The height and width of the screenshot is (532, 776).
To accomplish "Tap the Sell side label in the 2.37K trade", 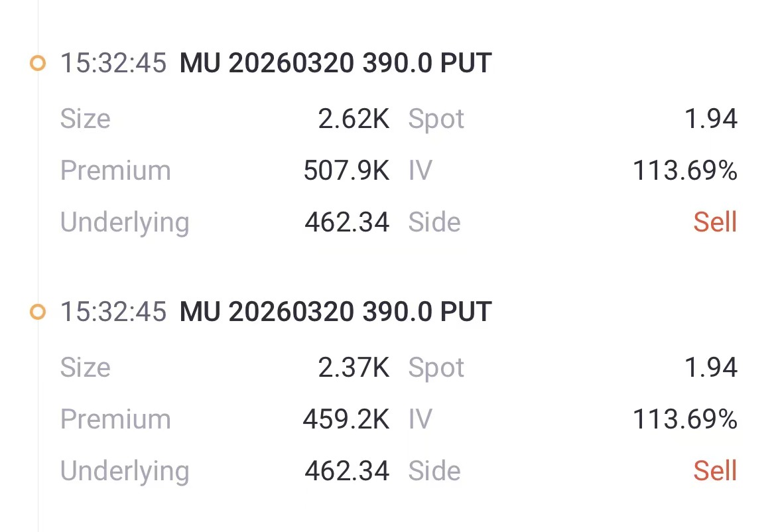I will 715,471.
